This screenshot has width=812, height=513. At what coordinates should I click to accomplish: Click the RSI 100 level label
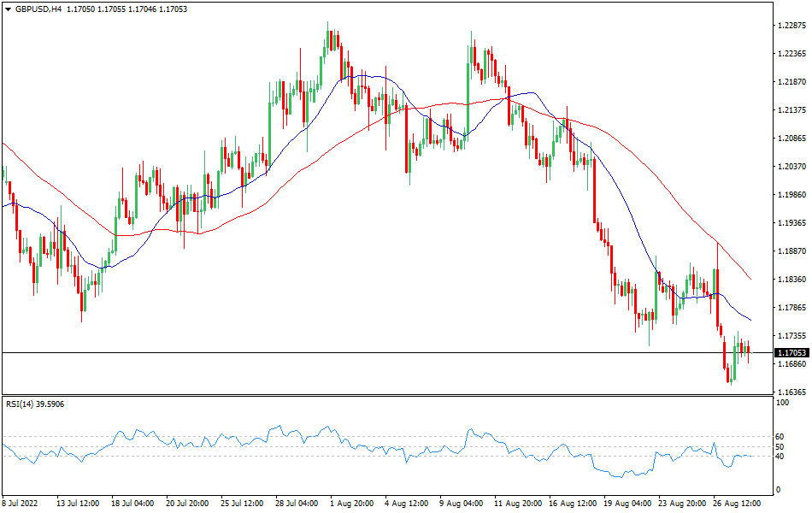pos(780,402)
